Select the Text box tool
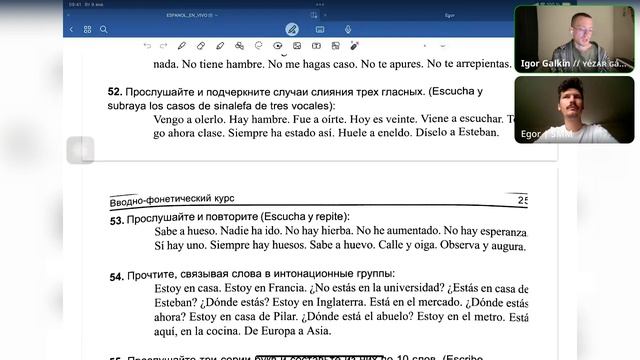The image size is (640, 360). 316,46
